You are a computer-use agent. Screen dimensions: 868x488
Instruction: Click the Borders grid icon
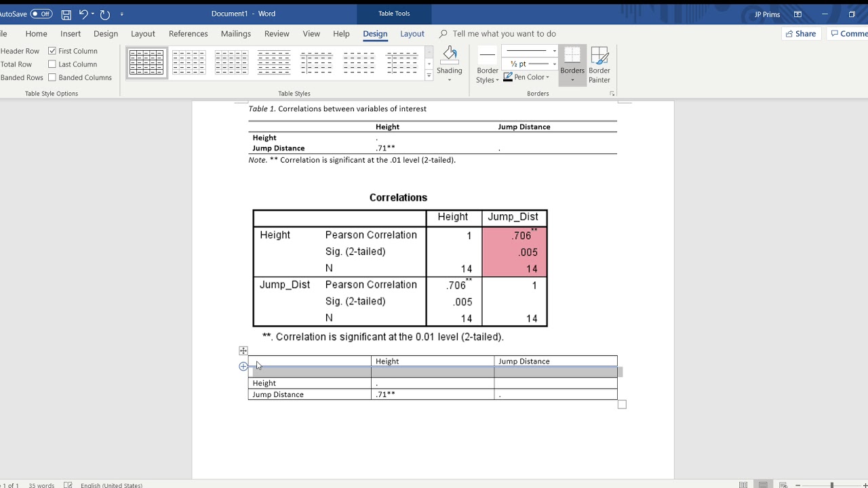tap(572, 56)
